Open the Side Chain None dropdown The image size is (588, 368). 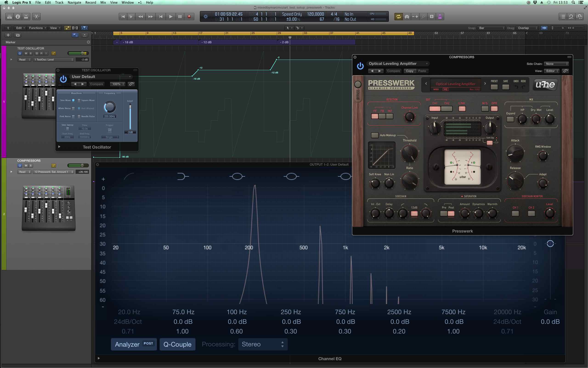click(556, 64)
